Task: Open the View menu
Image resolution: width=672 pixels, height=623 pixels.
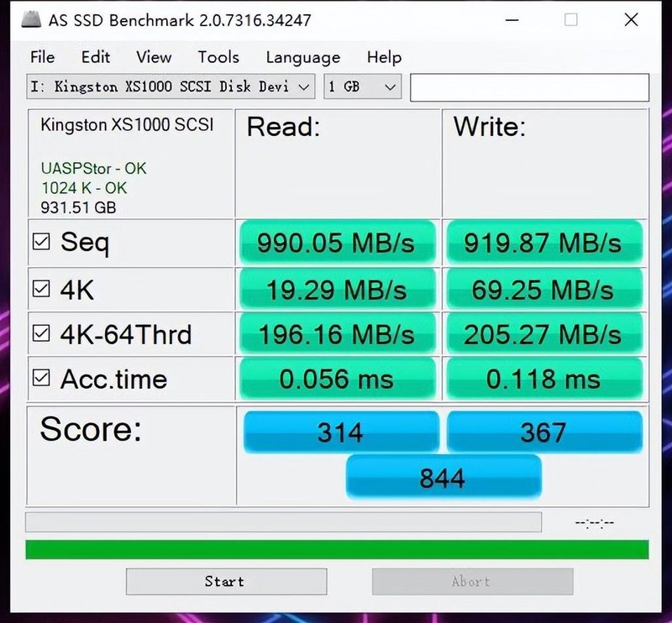Action: pyautogui.click(x=154, y=57)
